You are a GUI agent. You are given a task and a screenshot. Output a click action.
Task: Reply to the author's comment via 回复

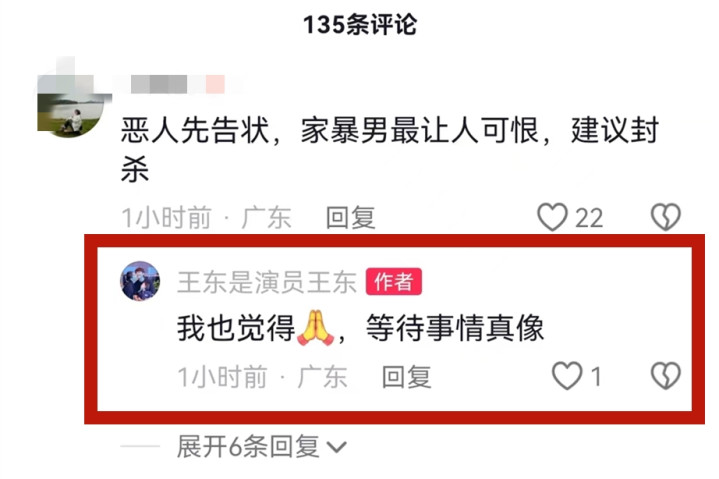(407, 377)
